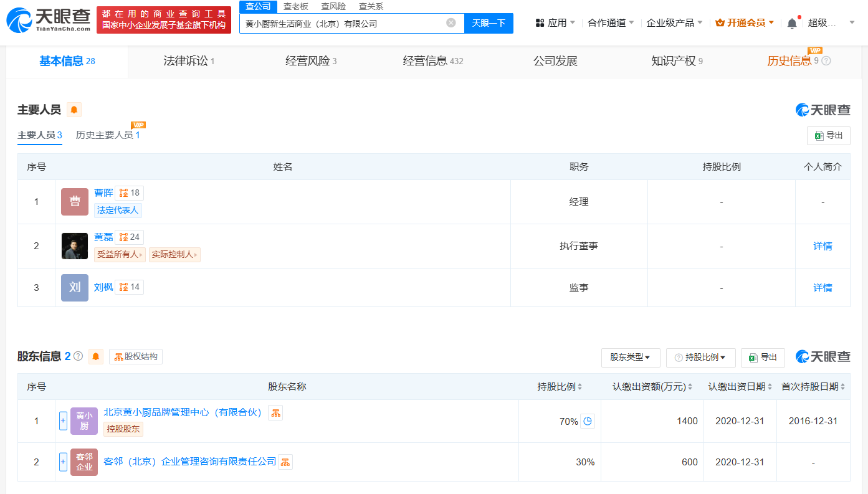Expand the 客邻（北京）shareholder row

point(63,462)
